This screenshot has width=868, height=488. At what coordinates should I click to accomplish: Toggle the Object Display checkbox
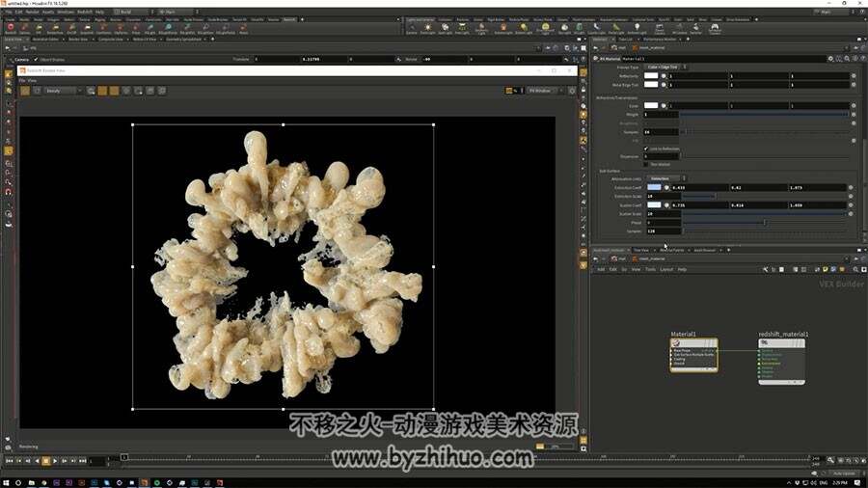[36, 59]
